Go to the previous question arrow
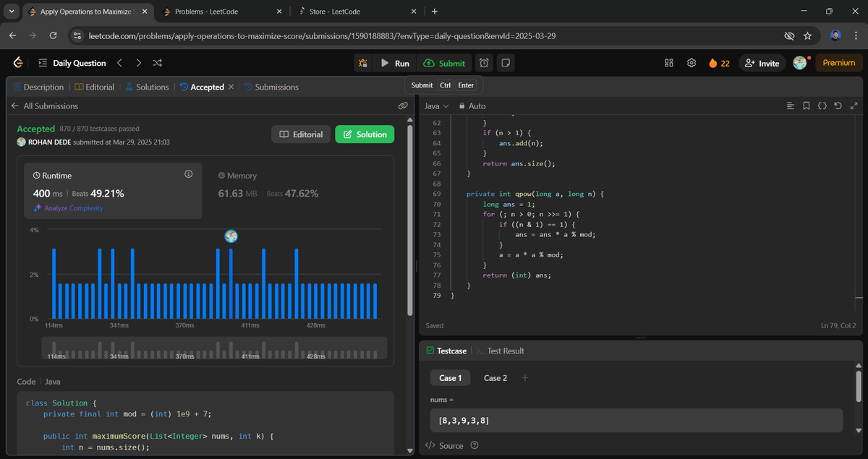 [x=120, y=63]
